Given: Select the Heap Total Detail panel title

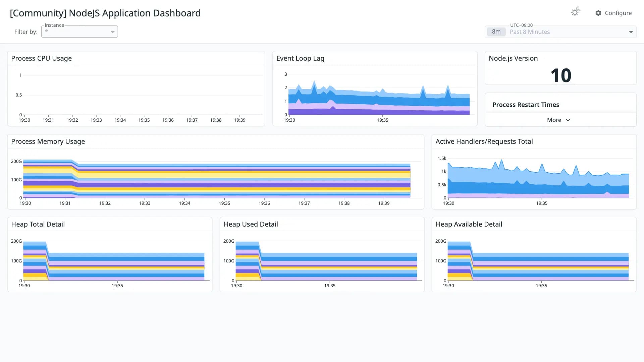Looking at the screenshot, I should (x=38, y=224).
